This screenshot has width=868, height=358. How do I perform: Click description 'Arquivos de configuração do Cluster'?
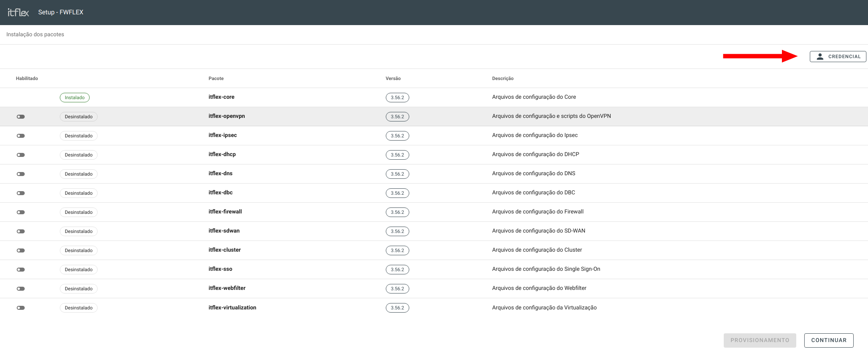pyautogui.click(x=537, y=250)
